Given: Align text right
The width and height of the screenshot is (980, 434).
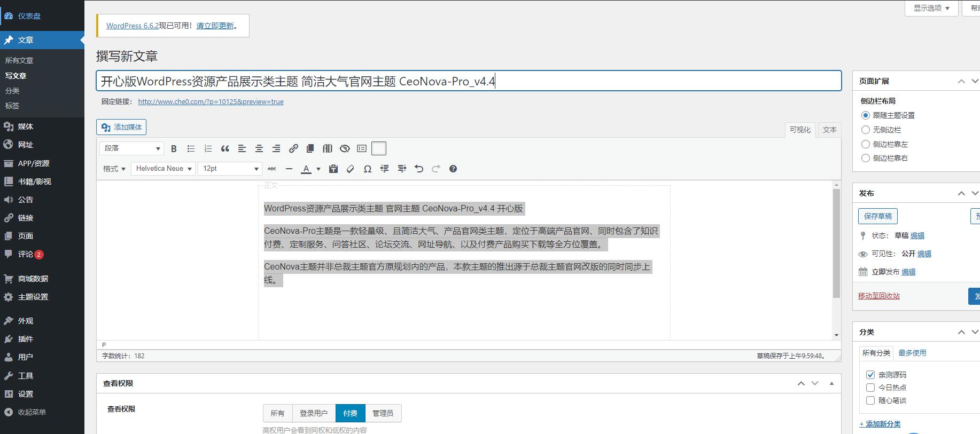Looking at the screenshot, I should pyautogui.click(x=276, y=148).
